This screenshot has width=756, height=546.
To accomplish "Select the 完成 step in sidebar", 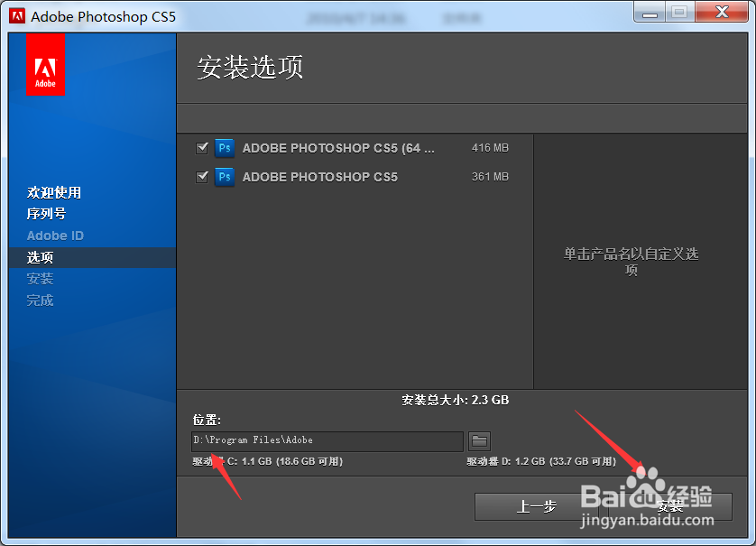I will [40, 301].
